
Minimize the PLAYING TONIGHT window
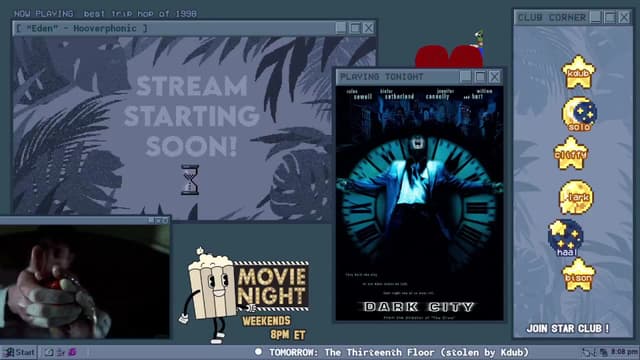coord(466,77)
